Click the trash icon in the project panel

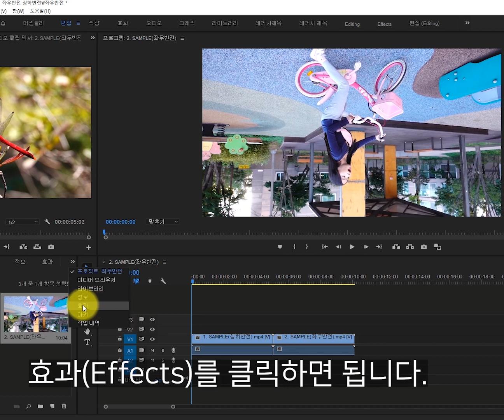pos(64,406)
